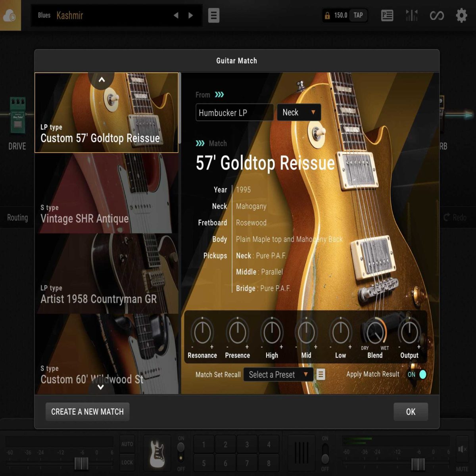Go to next preset with right arrow
Screen dimensions: 476x476
coord(191,15)
